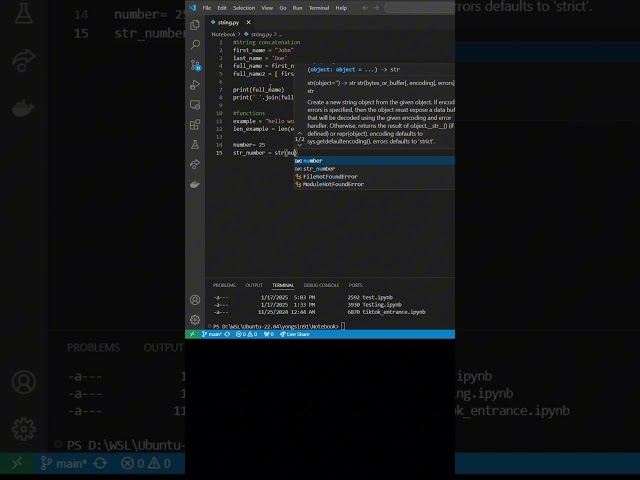Open the Terminal menu
This screenshot has width=640, height=480.
[319, 8]
